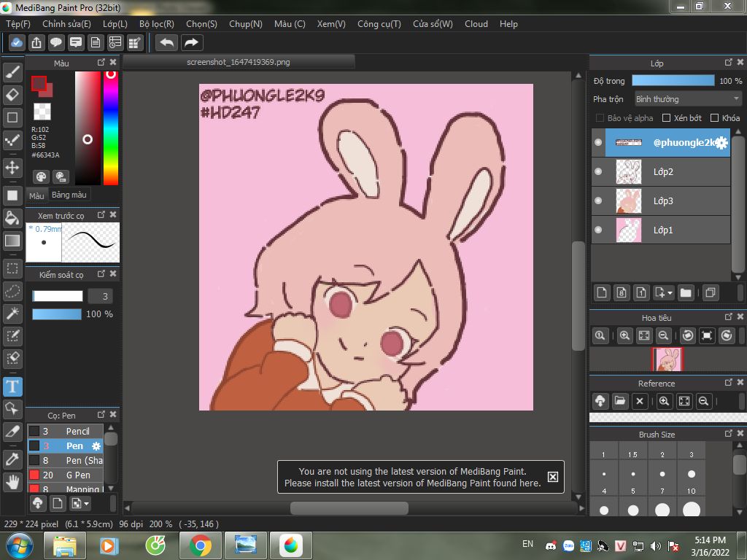
Task: Open the Bộ lọc(R) menu
Action: tap(157, 24)
